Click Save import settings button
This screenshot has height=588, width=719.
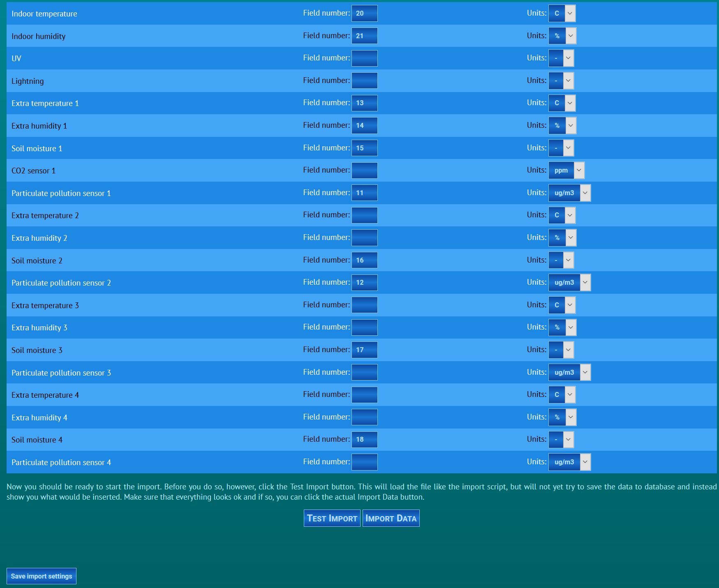point(42,576)
